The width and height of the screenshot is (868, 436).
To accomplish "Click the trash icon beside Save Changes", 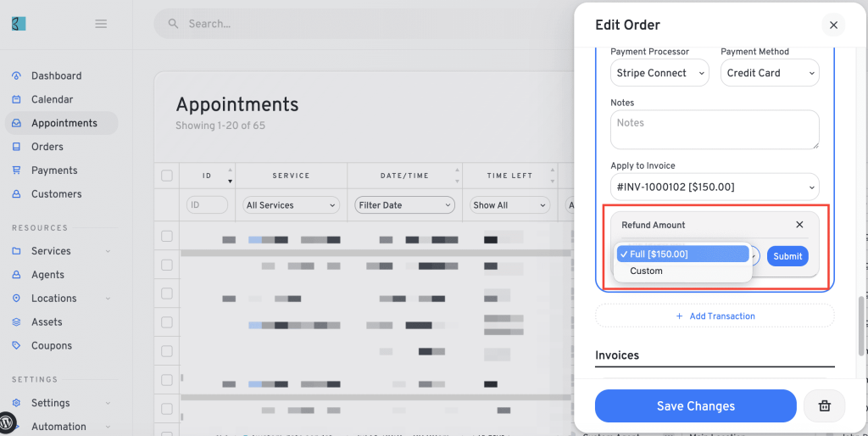I will (x=824, y=406).
